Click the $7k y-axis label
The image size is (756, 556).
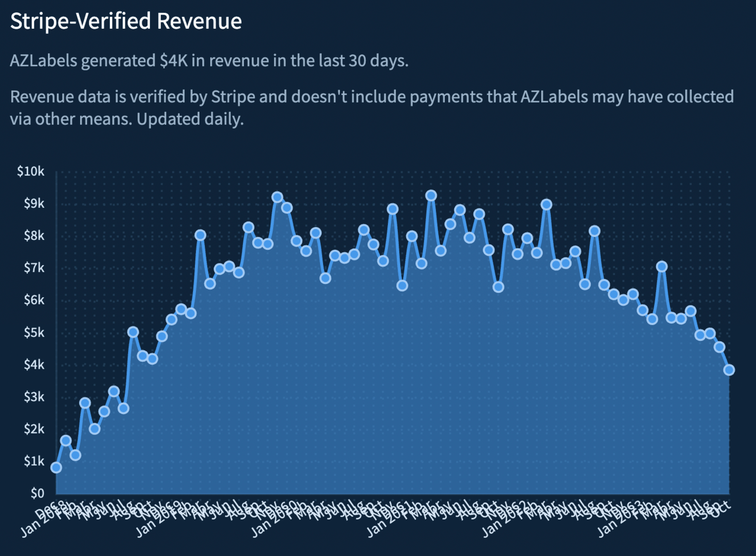34,268
